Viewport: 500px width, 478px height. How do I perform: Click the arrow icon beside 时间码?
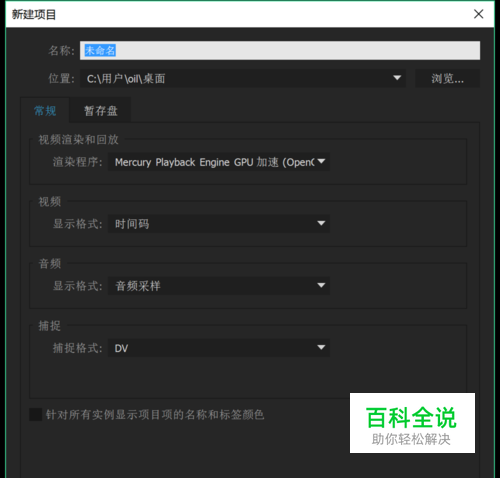click(x=321, y=223)
